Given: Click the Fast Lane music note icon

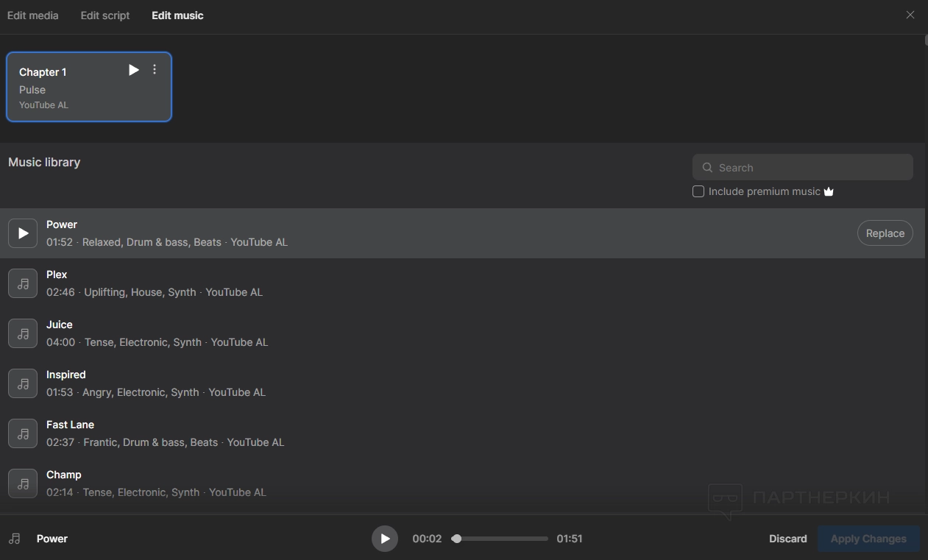Looking at the screenshot, I should point(23,433).
